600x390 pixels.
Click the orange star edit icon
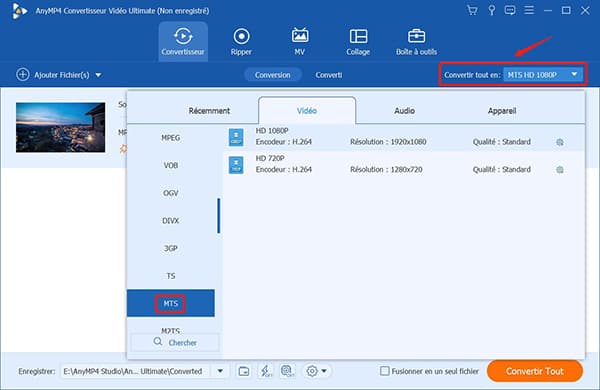click(x=123, y=148)
